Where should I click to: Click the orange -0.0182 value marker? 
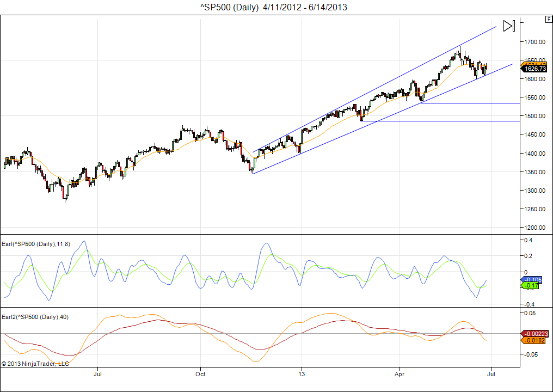point(535,340)
